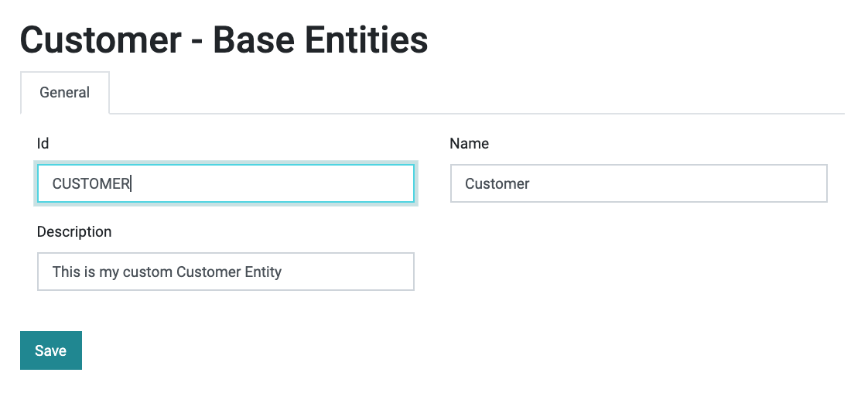The width and height of the screenshot is (868, 393).
Task: Click the word Entities in page title
Action: pos(367,40)
